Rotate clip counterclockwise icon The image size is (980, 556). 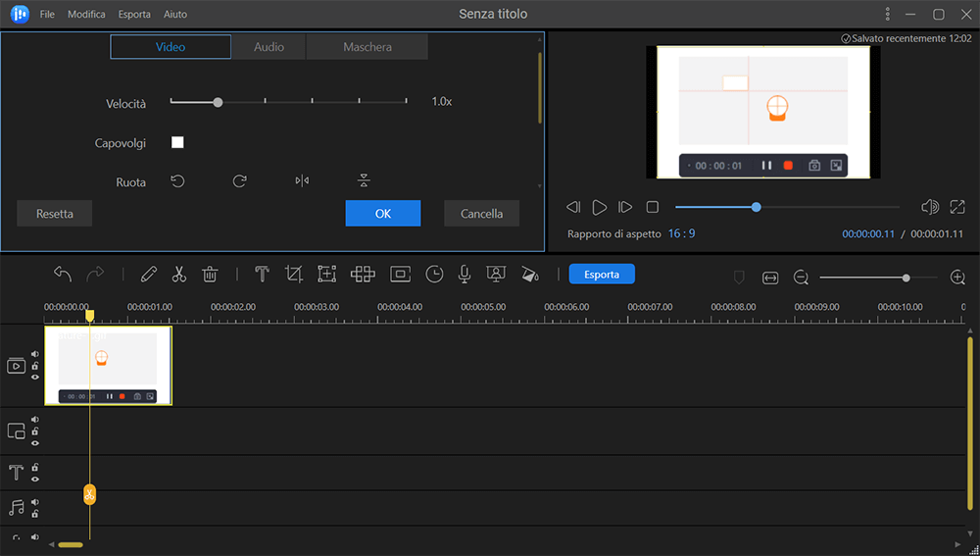tap(177, 181)
